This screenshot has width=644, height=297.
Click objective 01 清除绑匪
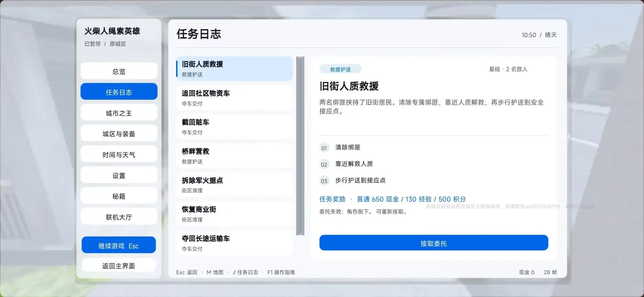340,147
